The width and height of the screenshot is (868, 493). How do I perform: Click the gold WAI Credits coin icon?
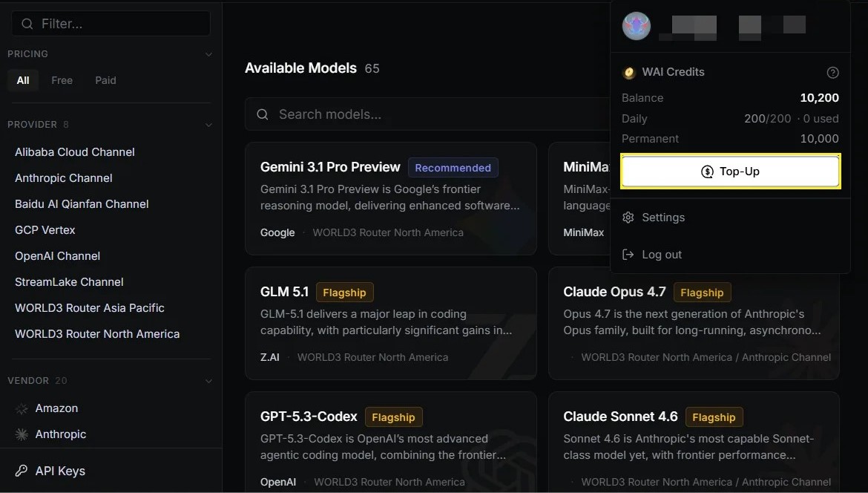[x=629, y=73]
